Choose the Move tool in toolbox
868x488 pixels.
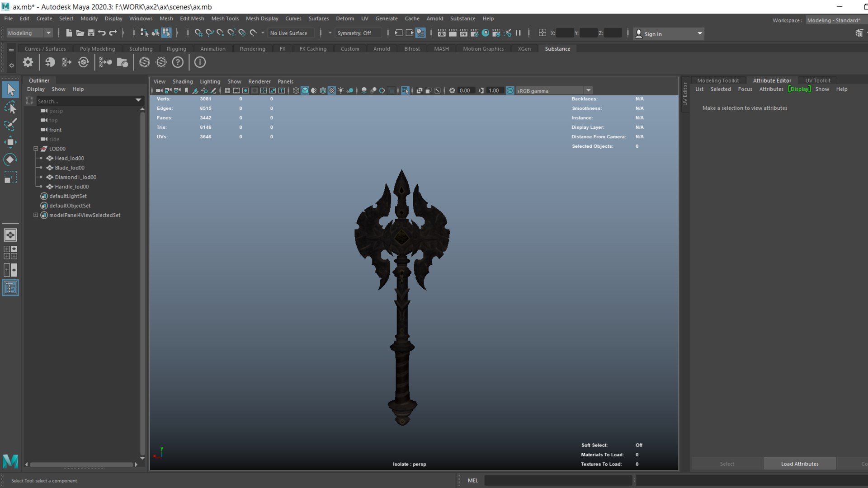pos(10,142)
